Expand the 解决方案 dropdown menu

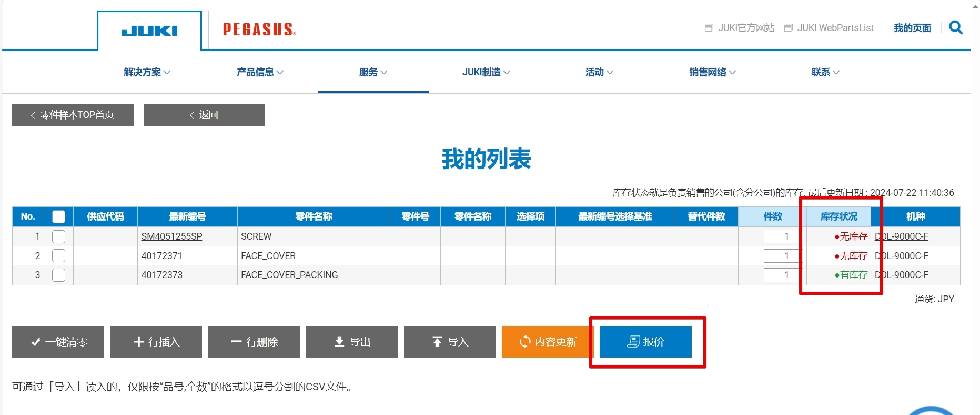click(x=147, y=72)
